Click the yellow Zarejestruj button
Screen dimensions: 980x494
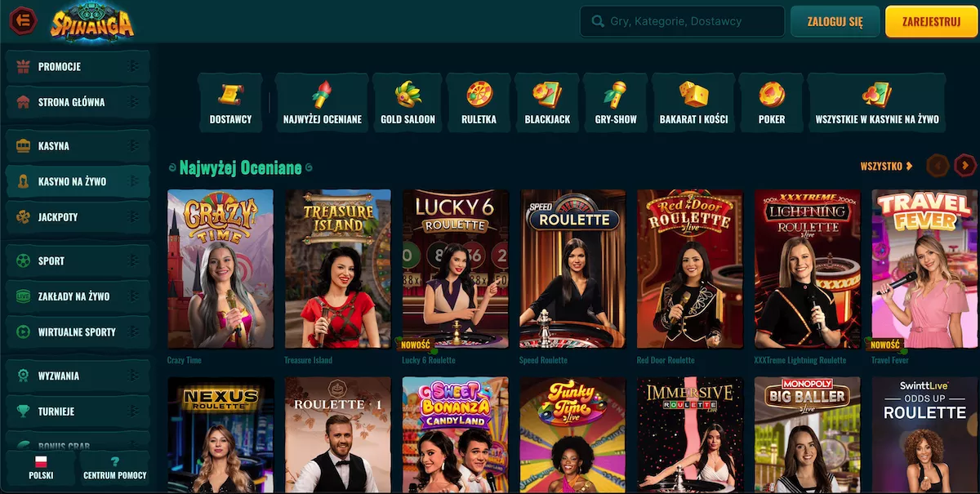click(931, 22)
